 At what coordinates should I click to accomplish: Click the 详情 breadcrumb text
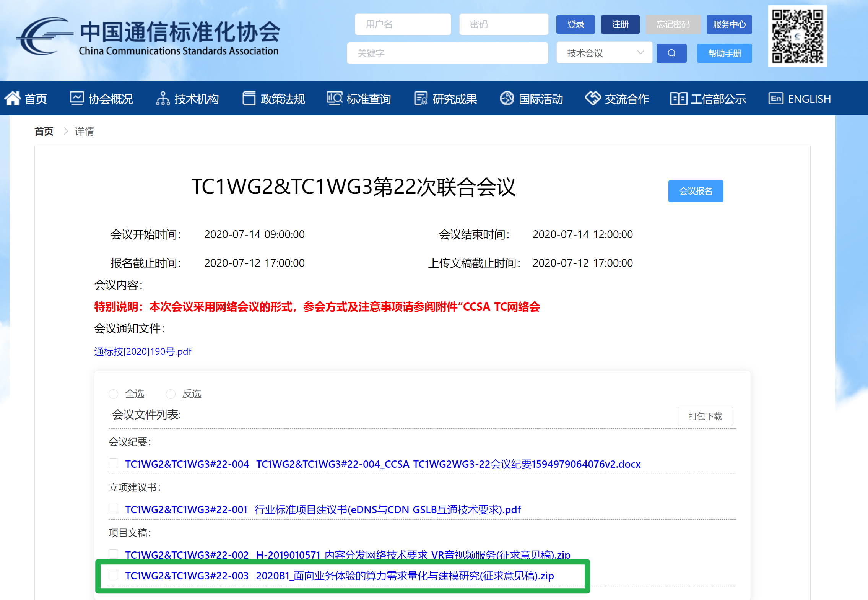pos(84,131)
